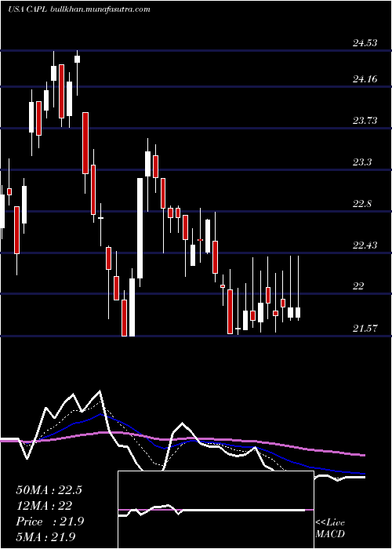The image size is (392, 549).
Task: Click the 22.8 price level label
Action: click(362, 204)
